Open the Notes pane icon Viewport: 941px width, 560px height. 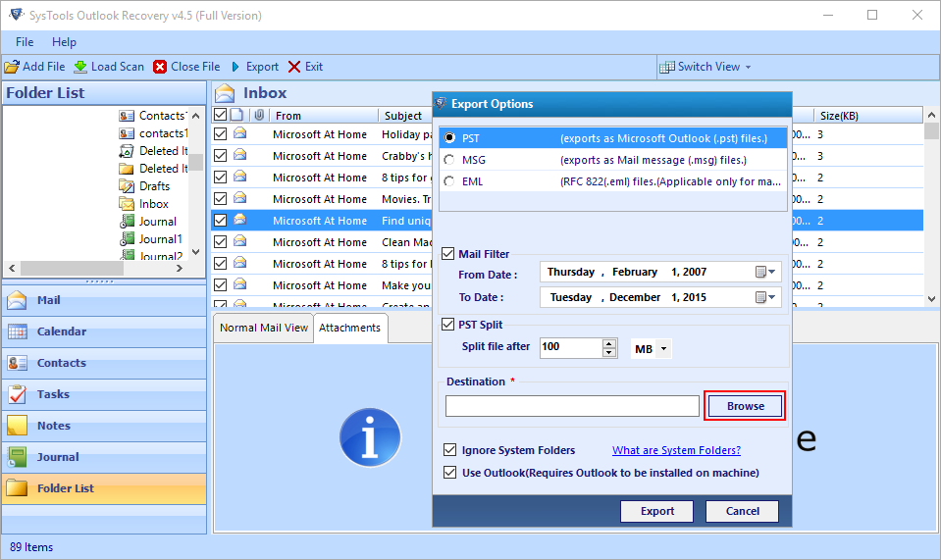(x=17, y=426)
